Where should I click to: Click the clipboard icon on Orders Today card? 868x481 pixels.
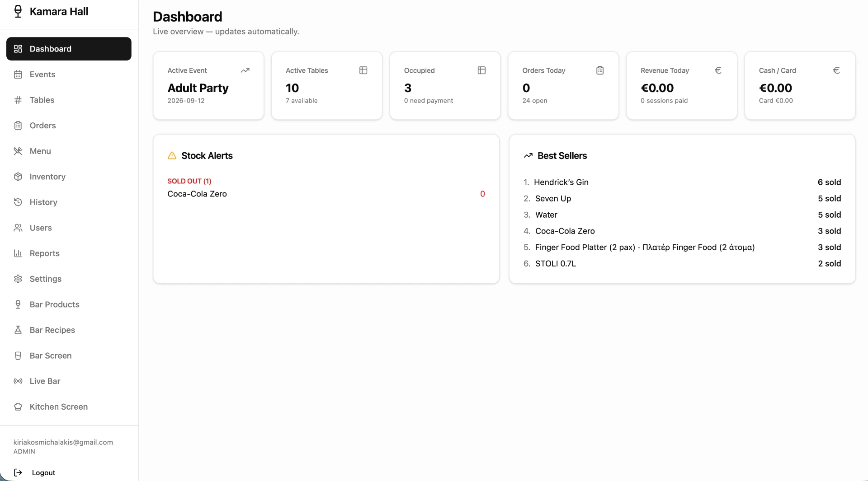click(600, 70)
